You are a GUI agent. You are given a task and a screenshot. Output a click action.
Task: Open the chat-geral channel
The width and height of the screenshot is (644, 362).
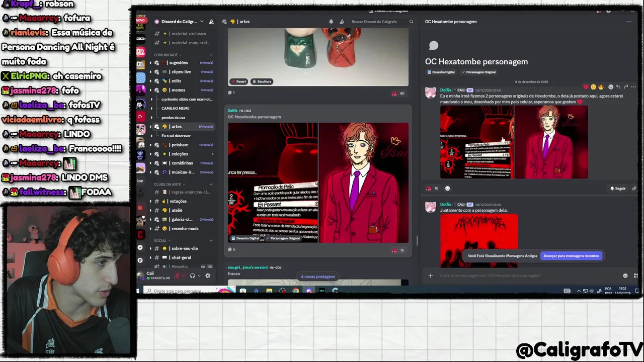coord(184,257)
